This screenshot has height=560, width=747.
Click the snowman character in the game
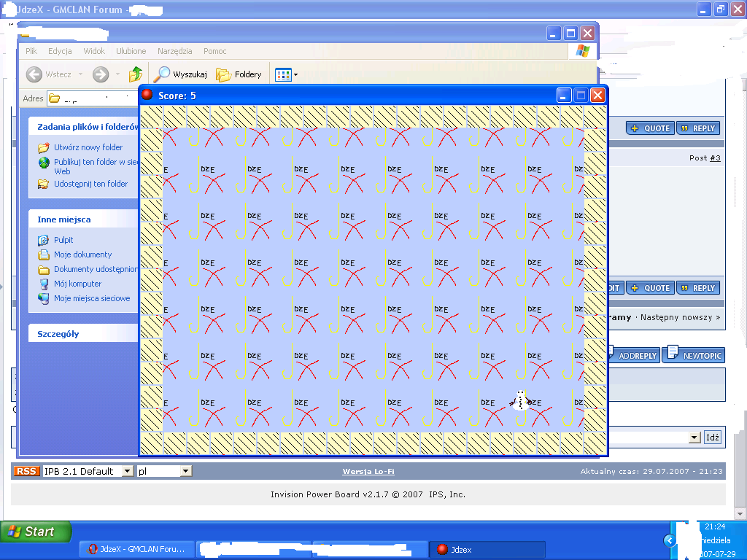pos(521,400)
